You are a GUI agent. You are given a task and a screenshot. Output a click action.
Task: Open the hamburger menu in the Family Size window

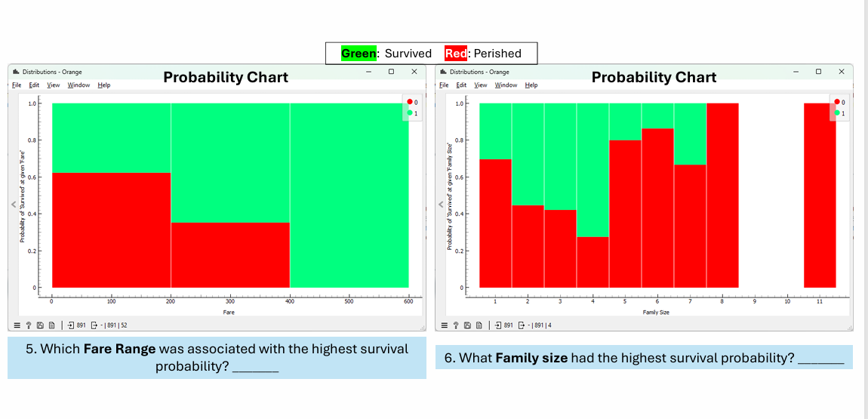[444, 325]
